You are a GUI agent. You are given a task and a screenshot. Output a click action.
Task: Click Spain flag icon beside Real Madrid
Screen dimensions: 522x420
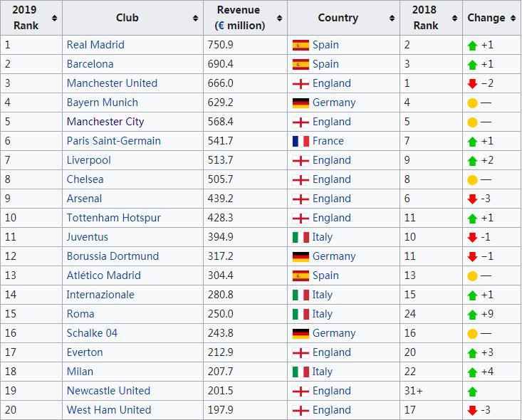(301, 45)
